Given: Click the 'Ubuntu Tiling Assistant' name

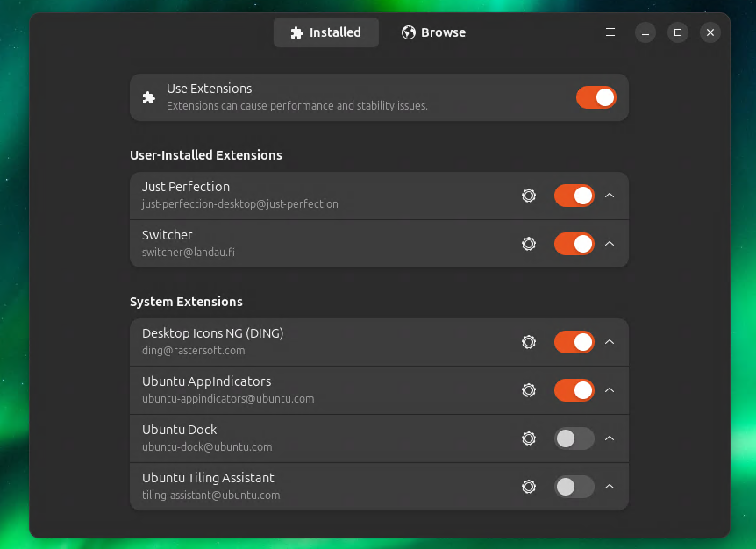Looking at the screenshot, I should [x=208, y=478].
